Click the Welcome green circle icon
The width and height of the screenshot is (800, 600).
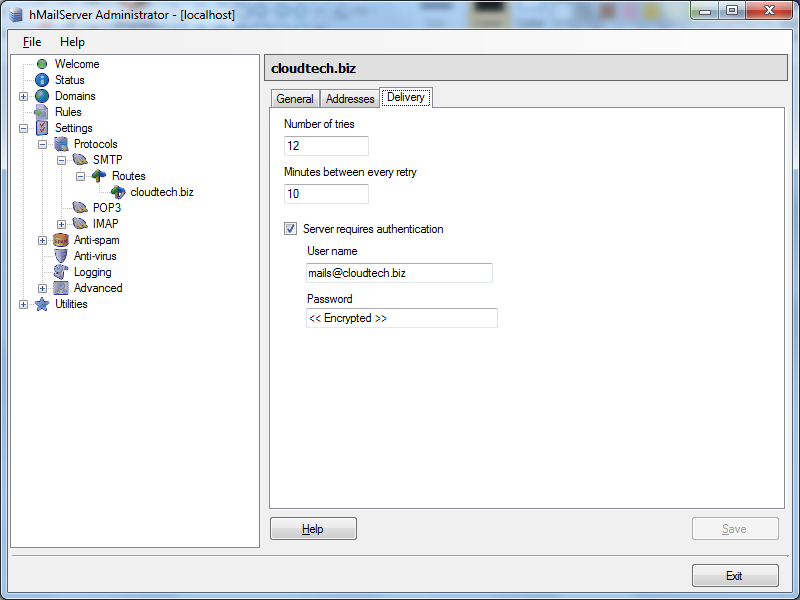click(x=42, y=64)
